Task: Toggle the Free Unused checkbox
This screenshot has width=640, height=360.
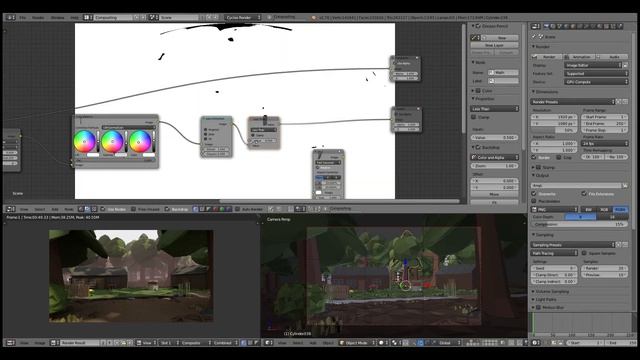Action: 133,209
